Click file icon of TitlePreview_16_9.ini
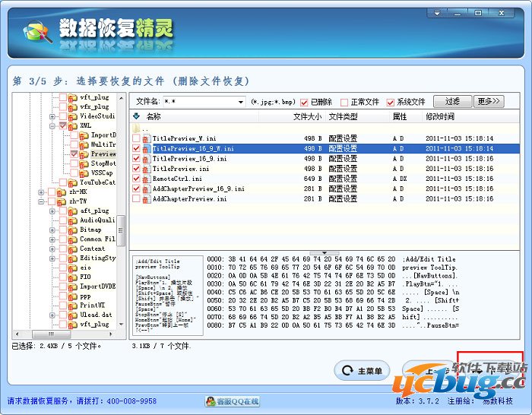This screenshot has width=532, height=415. (146, 159)
